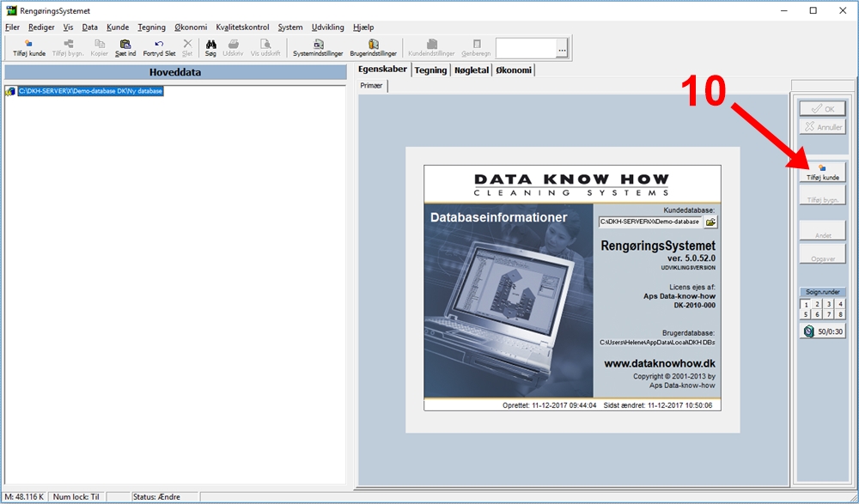Click the Sæt ind paste icon
The height and width of the screenshot is (504, 859).
pyautogui.click(x=125, y=48)
